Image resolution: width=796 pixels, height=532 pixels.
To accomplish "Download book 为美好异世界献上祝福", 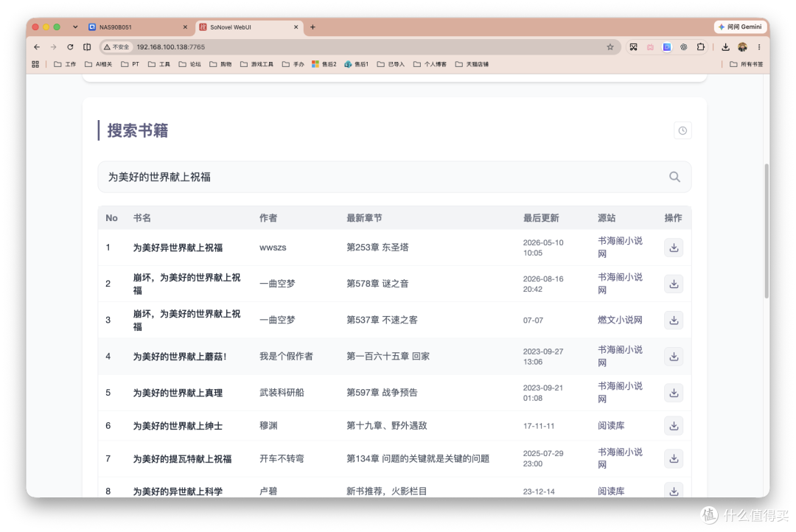I will (x=673, y=248).
